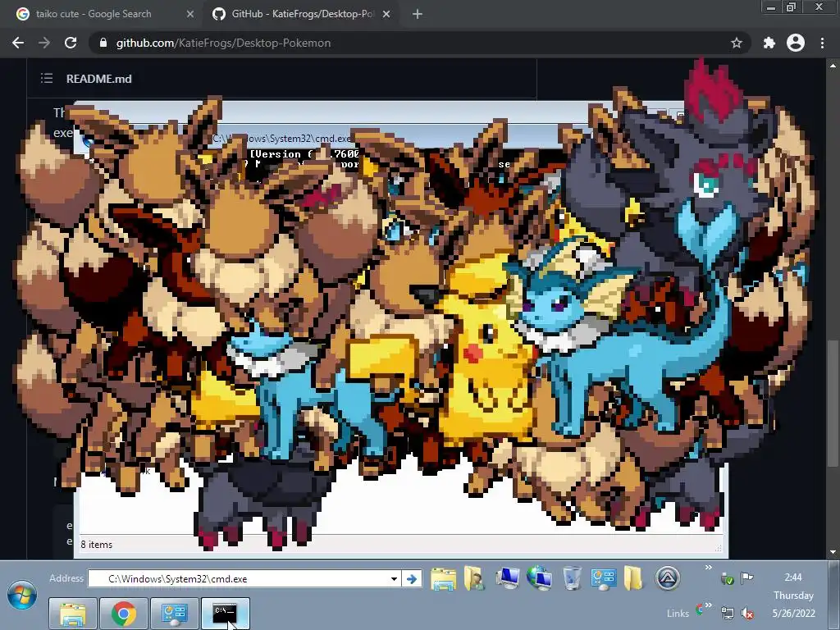The image size is (840, 630).
Task: Click the Chrome back arrow
Action: (x=18, y=43)
